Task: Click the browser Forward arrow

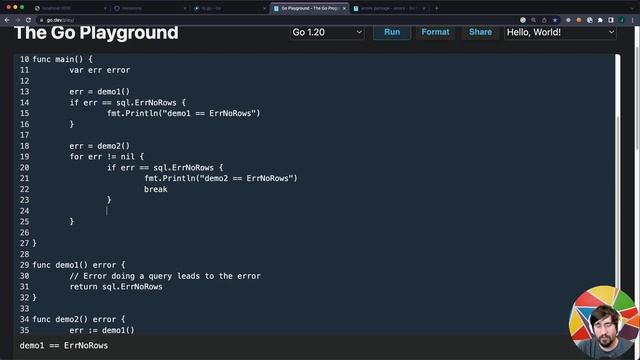Action: click(18, 20)
